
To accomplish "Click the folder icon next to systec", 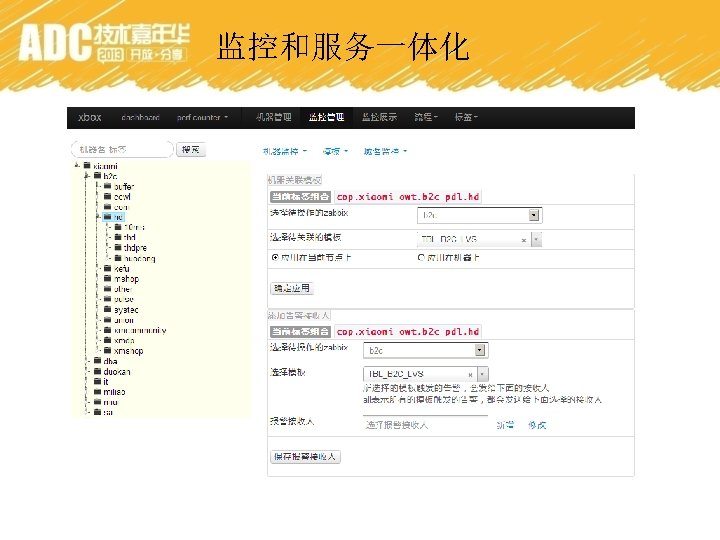I will tap(107, 309).
